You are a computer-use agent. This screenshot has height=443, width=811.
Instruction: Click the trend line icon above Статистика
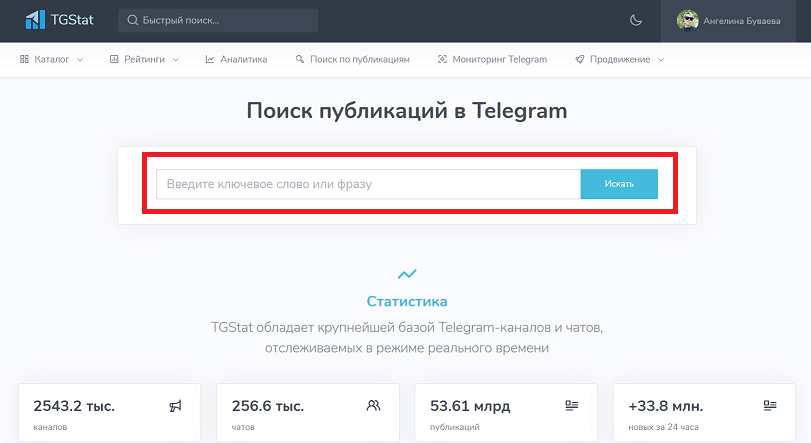coord(407,274)
